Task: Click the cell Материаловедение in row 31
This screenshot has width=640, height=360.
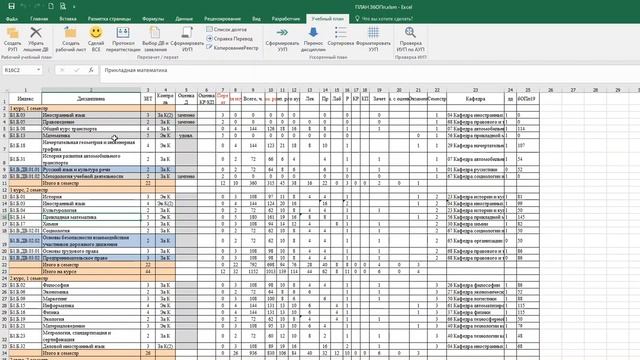Action: [91, 326]
